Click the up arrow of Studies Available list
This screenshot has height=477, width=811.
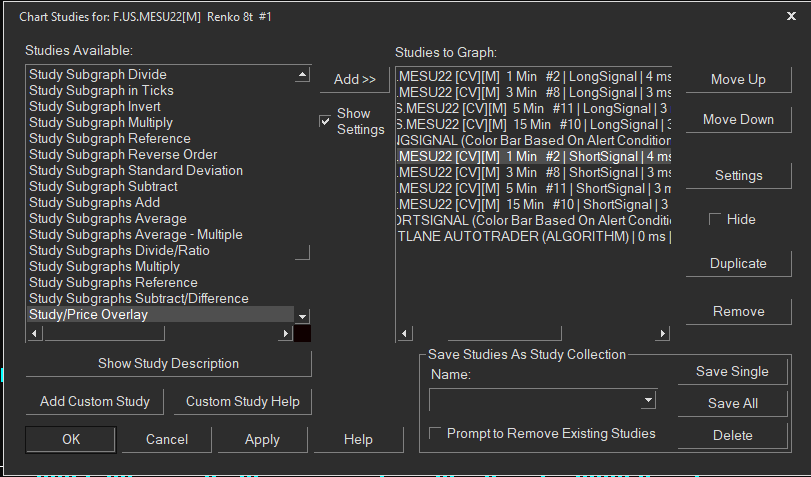tap(303, 74)
